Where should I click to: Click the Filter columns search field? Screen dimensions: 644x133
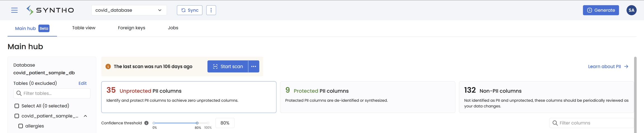(x=593, y=123)
